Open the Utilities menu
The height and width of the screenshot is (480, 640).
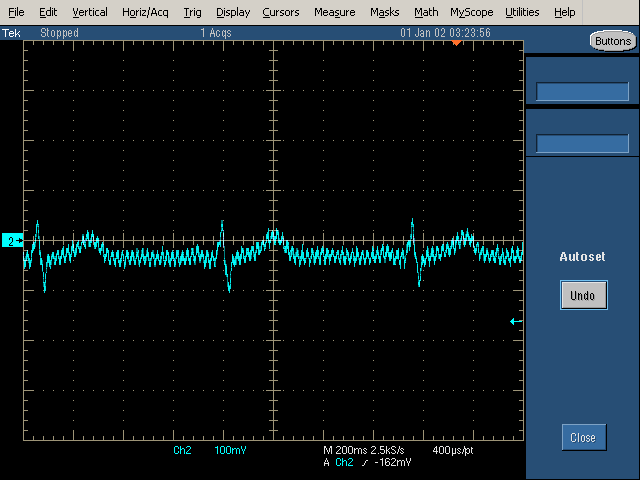click(522, 12)
